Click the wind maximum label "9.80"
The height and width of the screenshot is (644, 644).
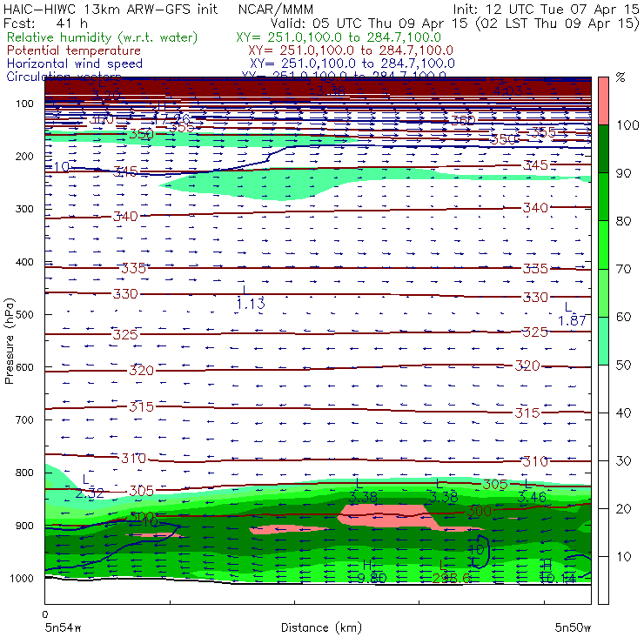pos(372,578)
